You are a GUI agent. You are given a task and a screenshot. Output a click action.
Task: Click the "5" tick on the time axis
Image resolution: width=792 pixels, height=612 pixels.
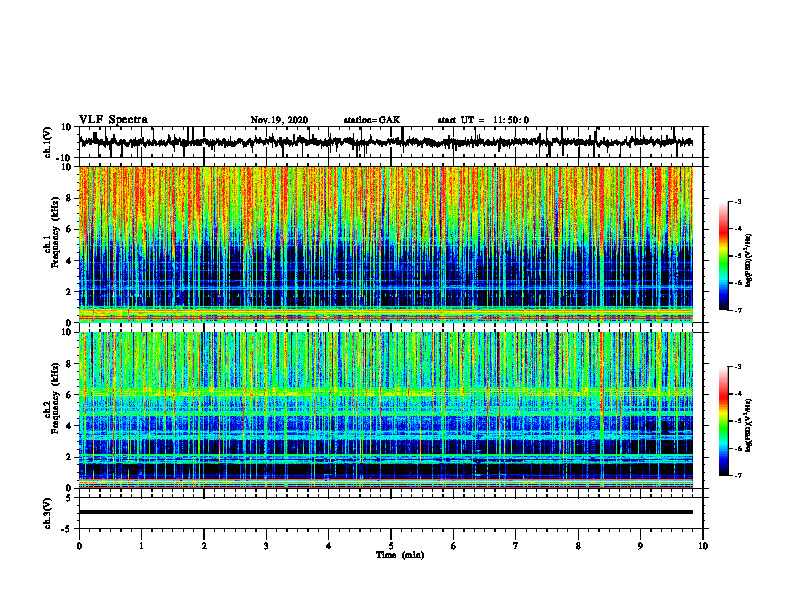(391, 546)
